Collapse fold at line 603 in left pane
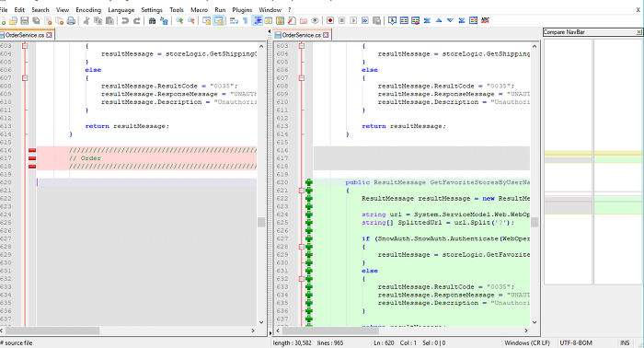Image resolution: width=644 pixels, height=348 pixels. click(25, 46)
